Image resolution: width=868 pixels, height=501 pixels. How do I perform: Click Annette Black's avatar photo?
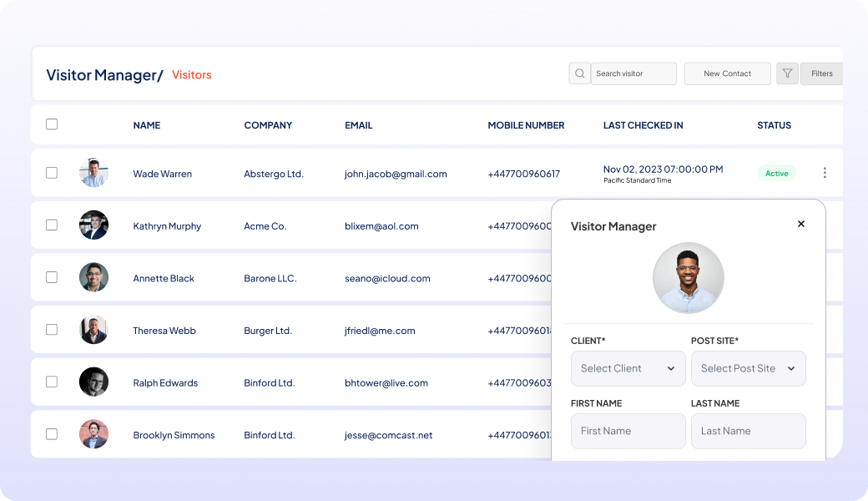[x=93, y=277]
